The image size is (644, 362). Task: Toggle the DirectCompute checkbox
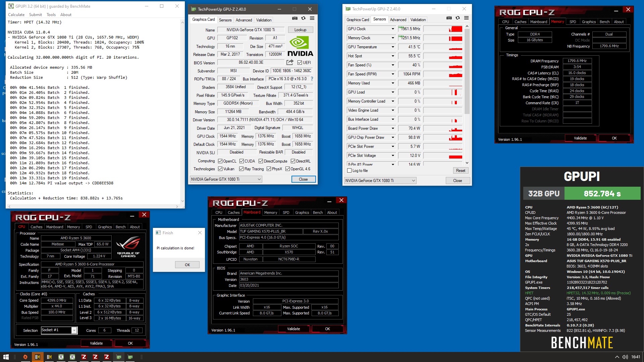point(261,161)
